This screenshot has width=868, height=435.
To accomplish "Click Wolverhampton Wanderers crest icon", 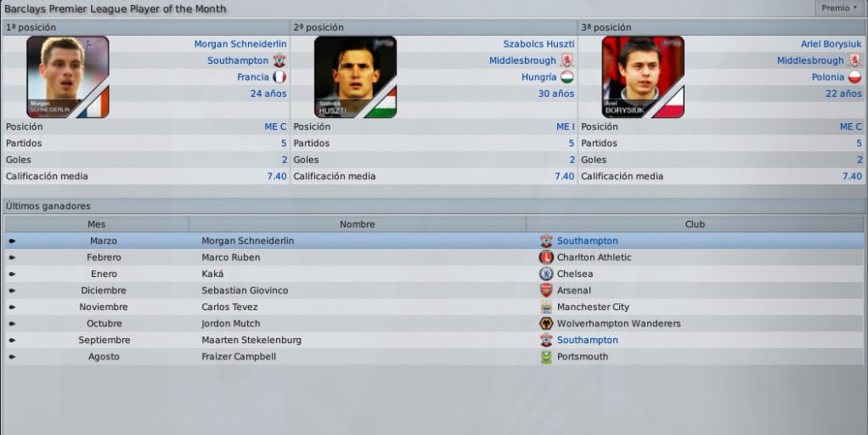I will [546, 324].
